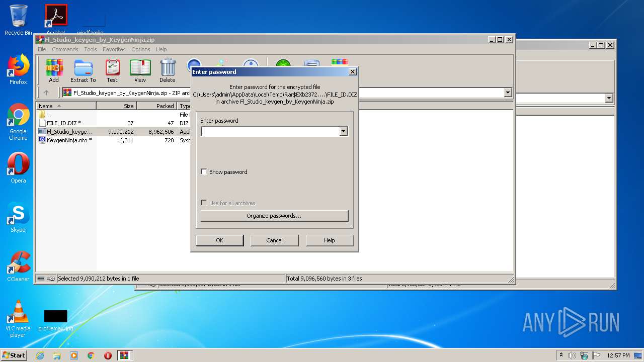The width and height of the screenshot is (644, 362).
Task: Open the Tools menu
Action: 91,49
